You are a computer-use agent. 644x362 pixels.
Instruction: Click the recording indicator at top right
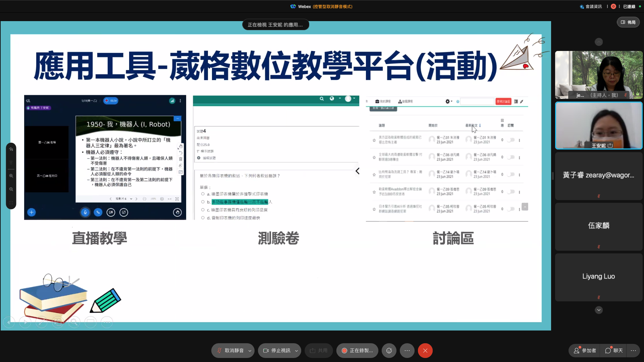[613, 6]
